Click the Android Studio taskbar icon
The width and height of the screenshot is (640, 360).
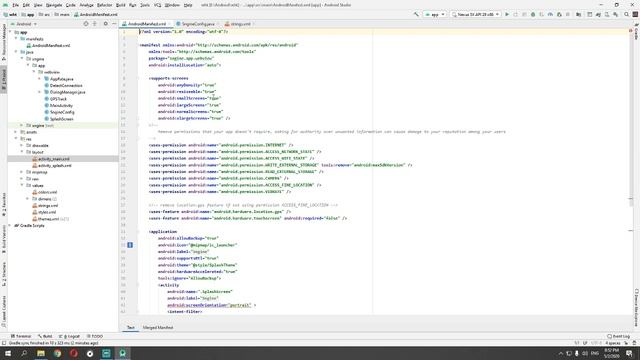tap(122, 353)
